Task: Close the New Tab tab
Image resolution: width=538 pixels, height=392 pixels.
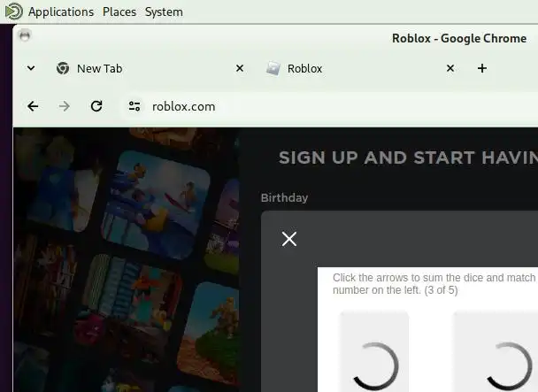Action: 240,68
